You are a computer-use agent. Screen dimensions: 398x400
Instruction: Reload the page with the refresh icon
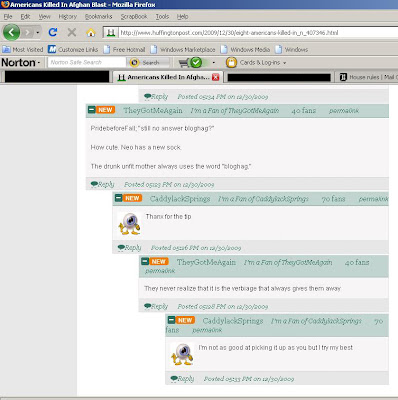click(x=53, y=32)
